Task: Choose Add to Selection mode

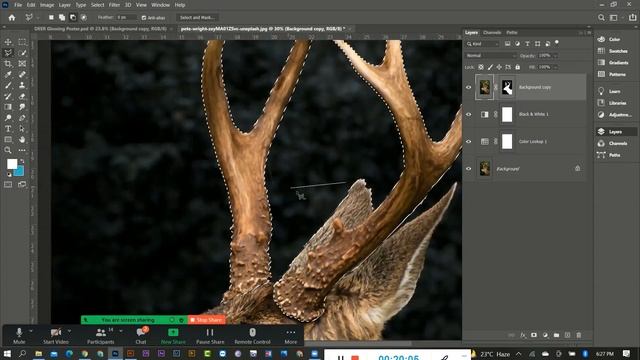Action: [x=62, y=18]
